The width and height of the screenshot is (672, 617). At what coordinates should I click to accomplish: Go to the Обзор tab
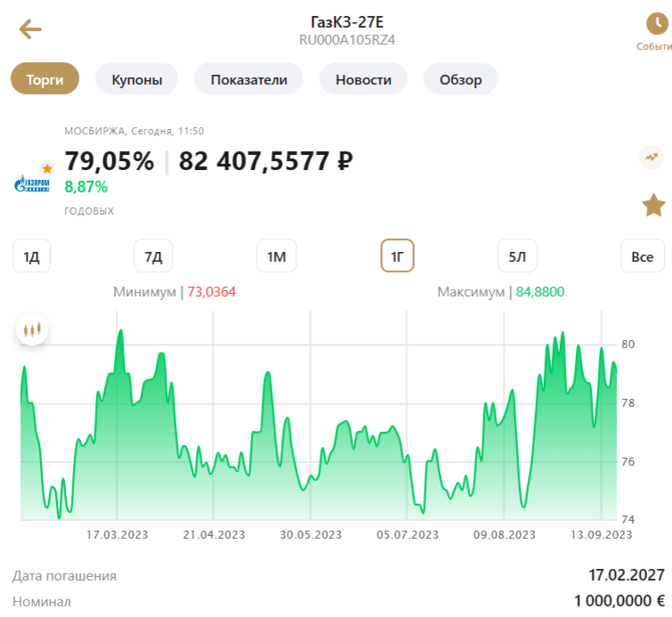pos(461,79)
